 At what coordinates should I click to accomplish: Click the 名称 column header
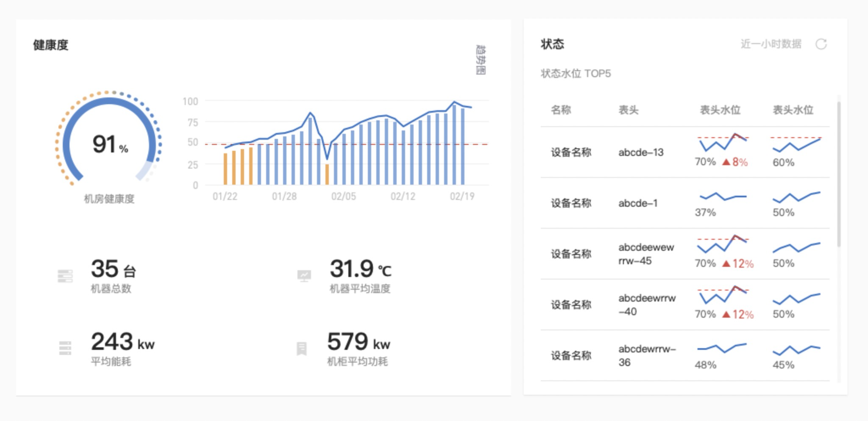coord(561,110)
